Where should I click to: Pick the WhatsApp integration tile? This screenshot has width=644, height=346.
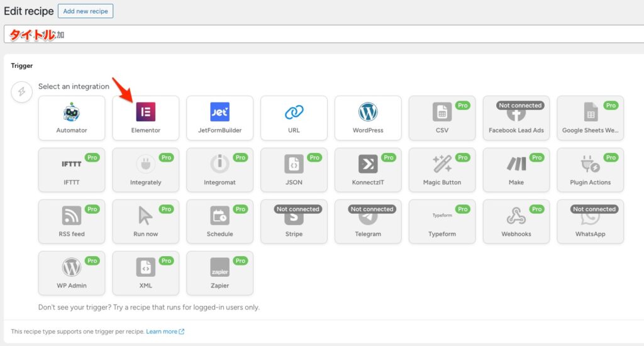tap(590, 222)
